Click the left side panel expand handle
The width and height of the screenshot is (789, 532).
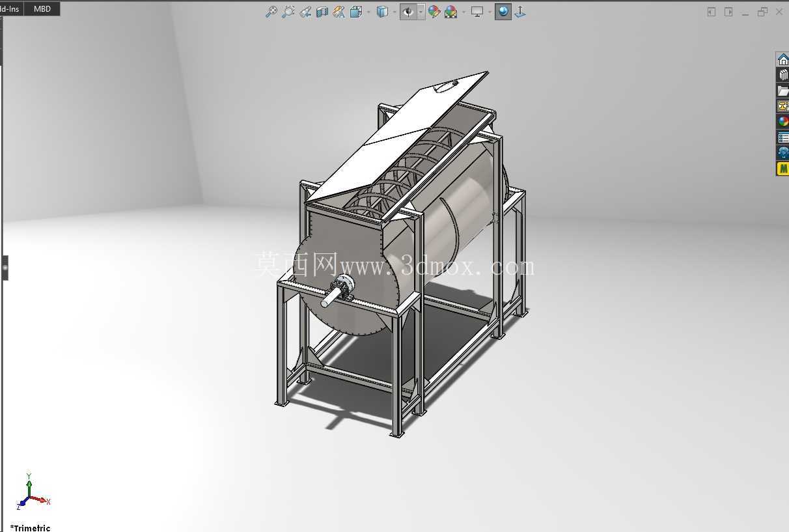point(5,268)
